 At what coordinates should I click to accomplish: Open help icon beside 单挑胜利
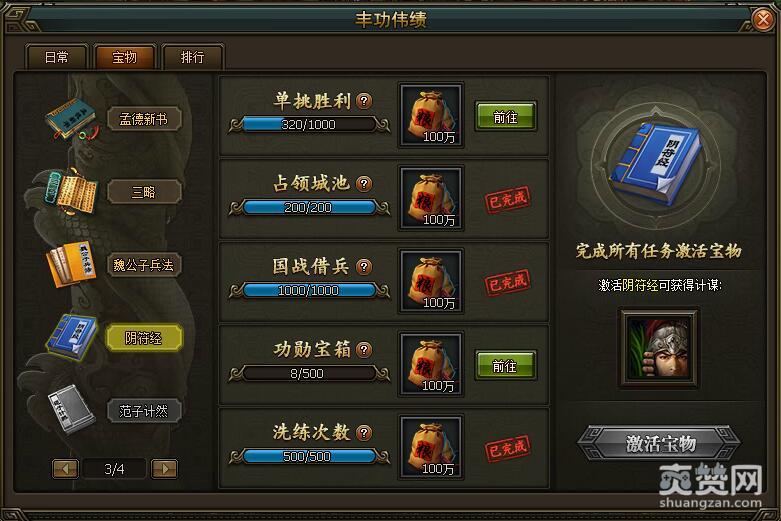[364, 101]
